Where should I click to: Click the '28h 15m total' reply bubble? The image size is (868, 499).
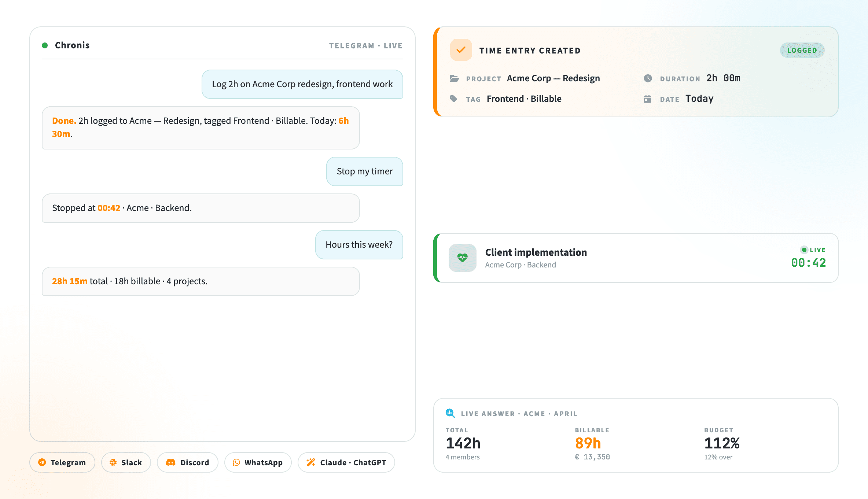pos(201,281)
